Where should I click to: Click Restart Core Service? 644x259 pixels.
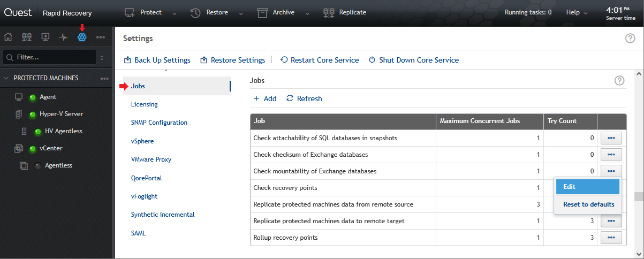[x=320, y=60]
